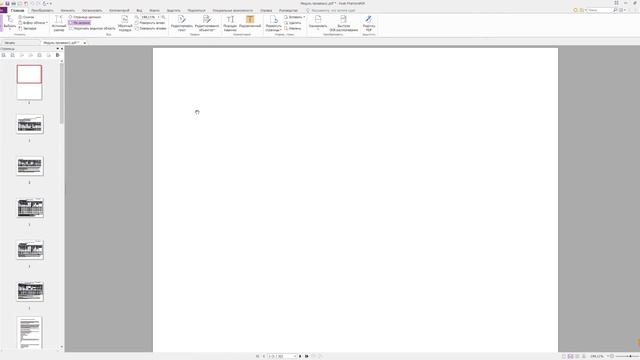Close the open PDF document tab
This screenshot has width=640, height=360.
point(84,42)
